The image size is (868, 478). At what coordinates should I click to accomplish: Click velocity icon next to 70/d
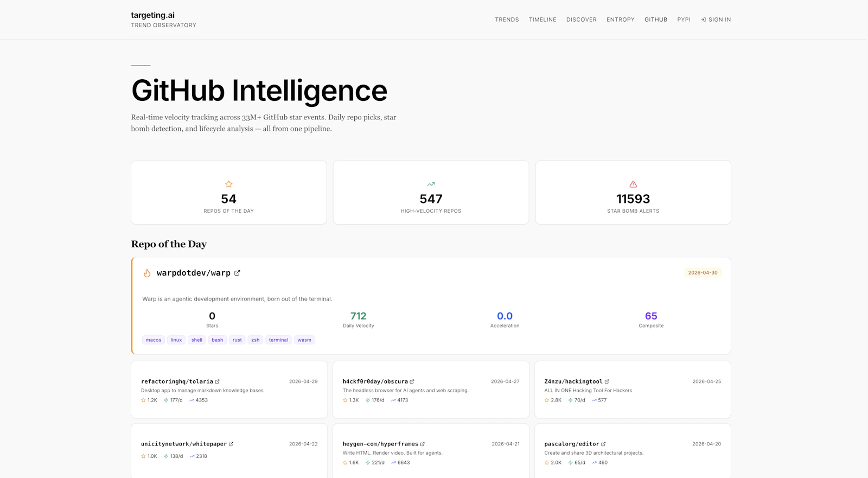tap(570, 400)
